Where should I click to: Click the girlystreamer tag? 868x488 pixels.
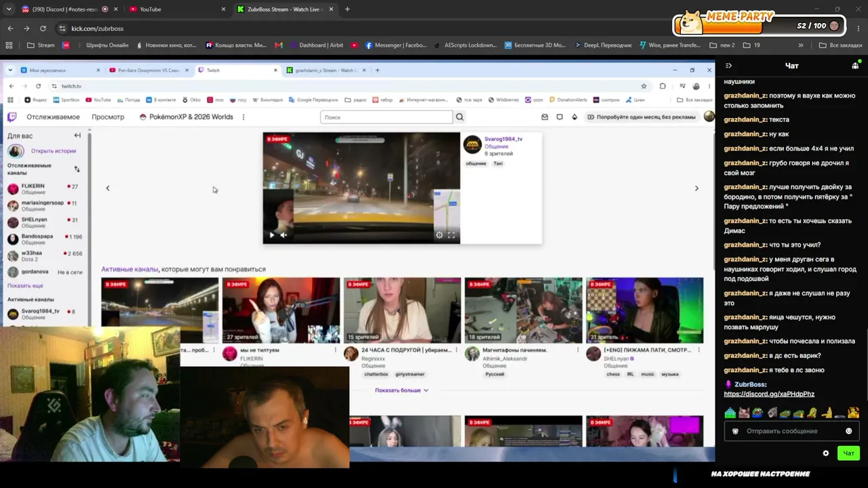[x=410, y=374]
